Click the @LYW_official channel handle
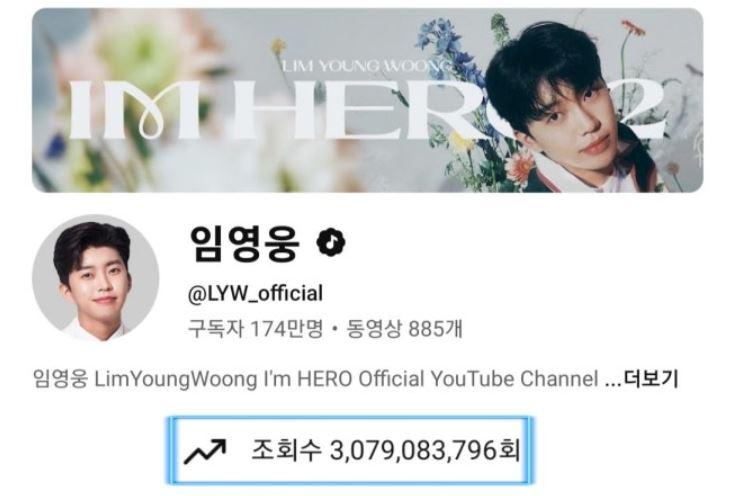Image resolution: width=730 pixels, height=496 pixels. click(255, 293)
